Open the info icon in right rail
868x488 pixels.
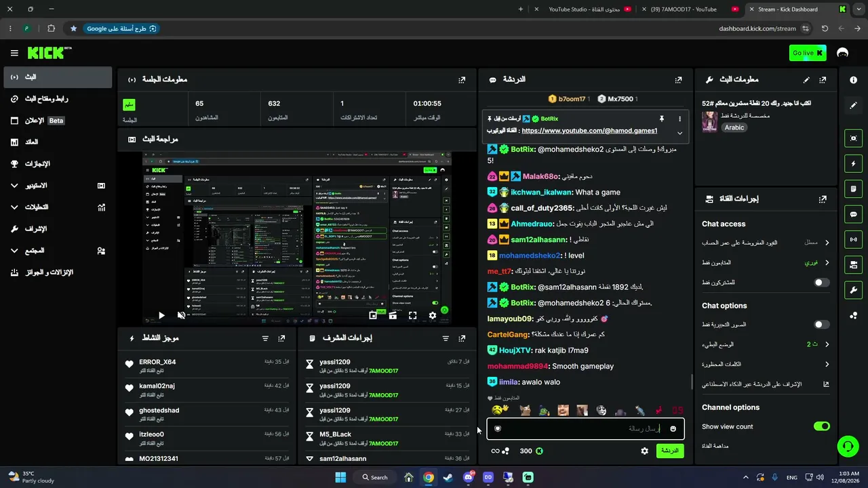pyautogui.click(x=853, y=80)
